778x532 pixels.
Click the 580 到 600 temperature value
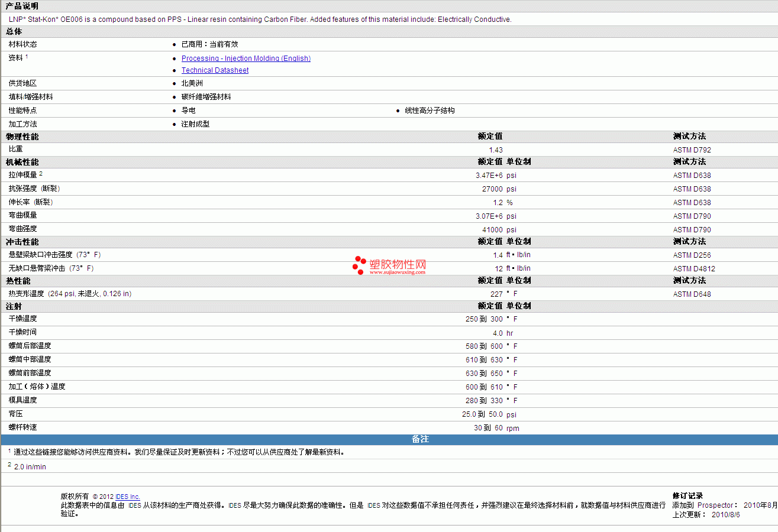484,346
